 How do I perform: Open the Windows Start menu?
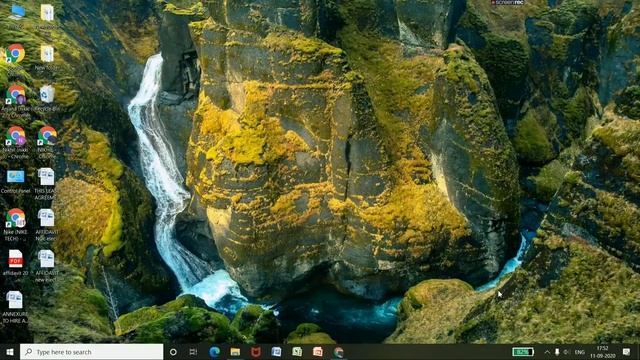[x=10, y=352]
